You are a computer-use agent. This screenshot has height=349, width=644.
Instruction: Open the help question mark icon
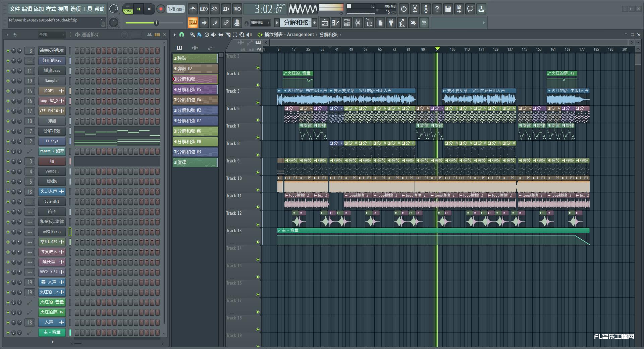click(x=437, y=9)
